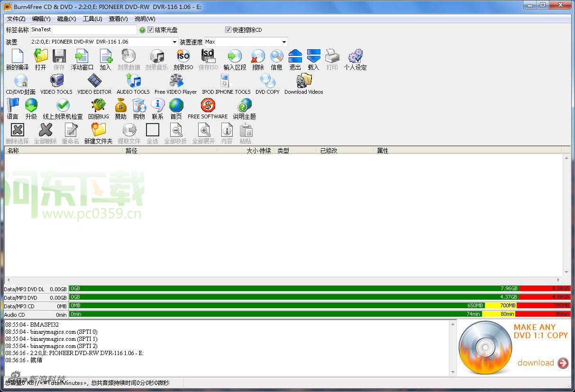Image resolution: width=575 pixels, height=392 pixels.
Task: Select the 刻录数据 (burn data) tool
Action: (128, 59)
